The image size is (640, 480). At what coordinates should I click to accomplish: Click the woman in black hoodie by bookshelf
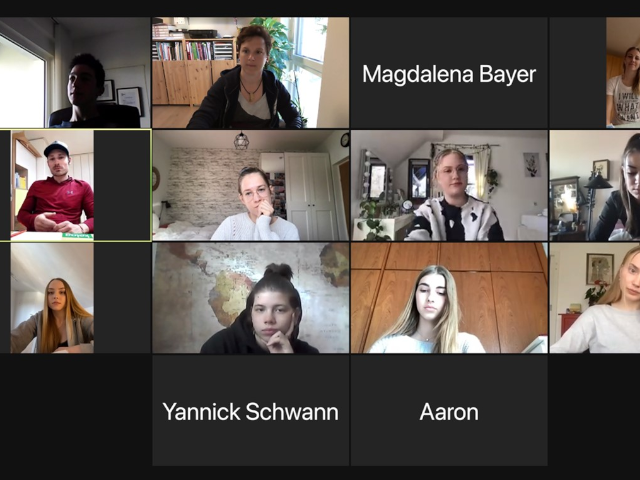click(x=251, y=73)
